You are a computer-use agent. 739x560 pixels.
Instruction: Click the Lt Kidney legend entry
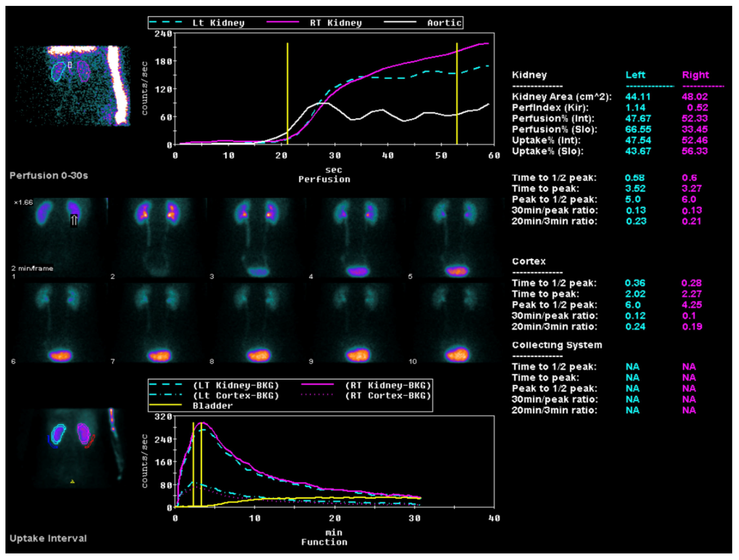(x=218, y=23)
